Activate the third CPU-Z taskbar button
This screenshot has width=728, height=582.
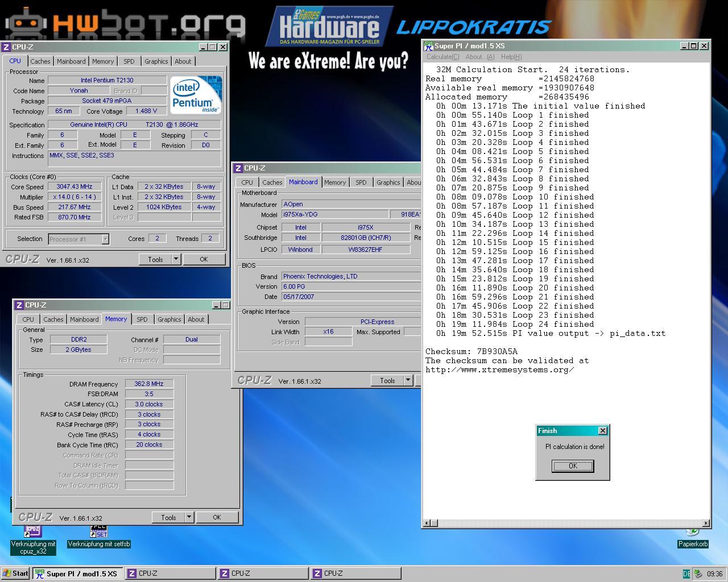tap(355, 573)
